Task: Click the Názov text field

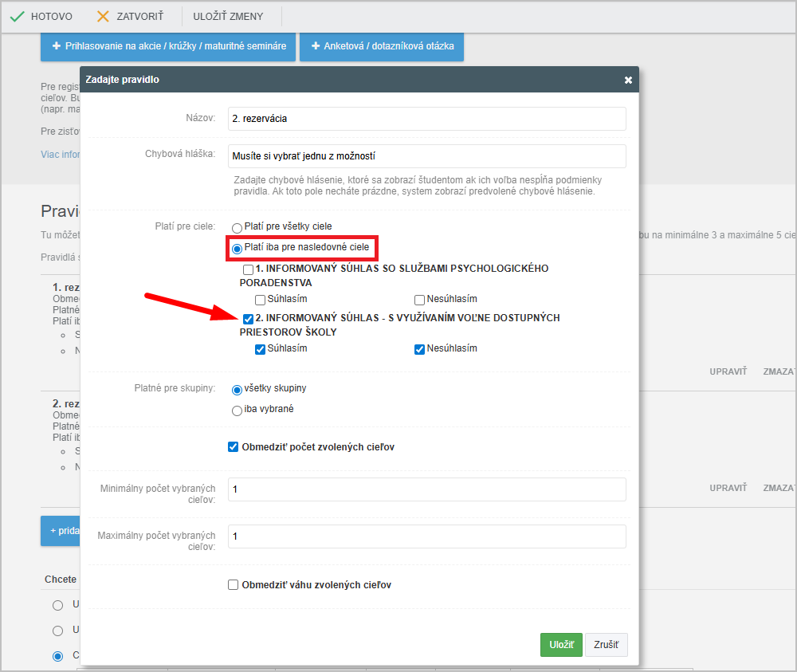Action: pos(426,119)
